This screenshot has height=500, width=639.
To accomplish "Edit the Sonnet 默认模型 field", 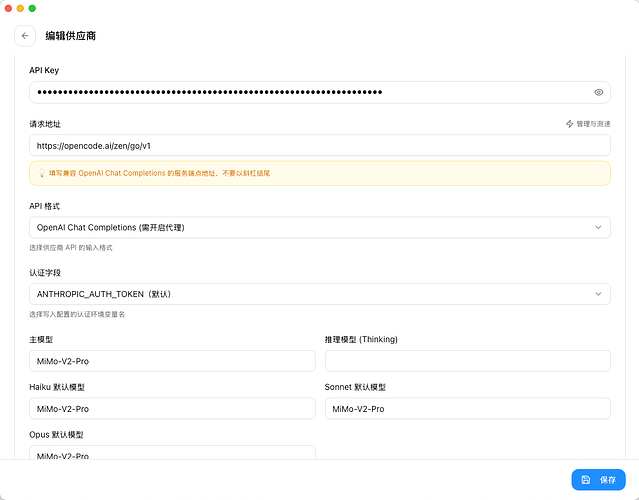I will click(x=467, y=409).
